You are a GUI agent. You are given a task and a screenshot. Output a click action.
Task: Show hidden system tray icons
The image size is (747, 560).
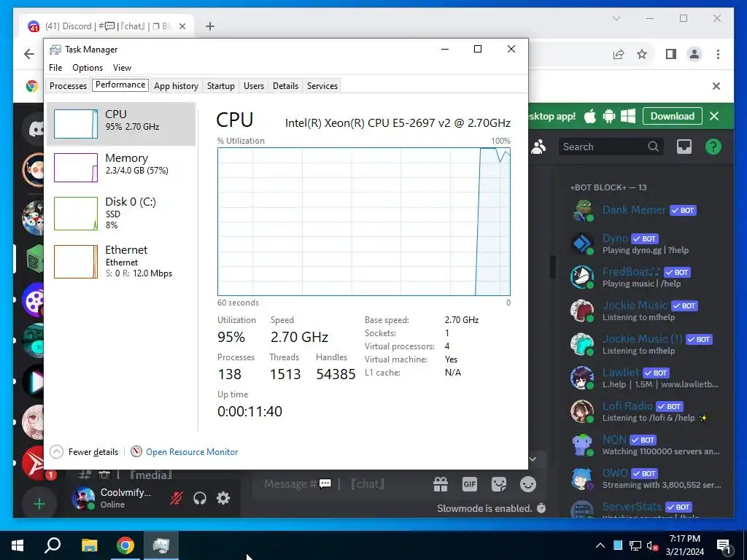(x=600, y=545)
